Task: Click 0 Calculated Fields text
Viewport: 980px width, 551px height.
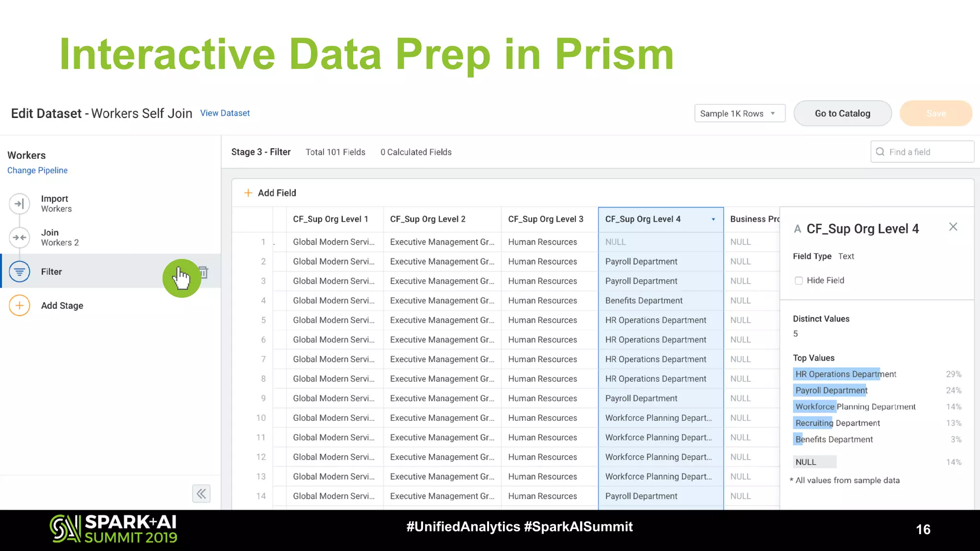Action: pos(416,152)
